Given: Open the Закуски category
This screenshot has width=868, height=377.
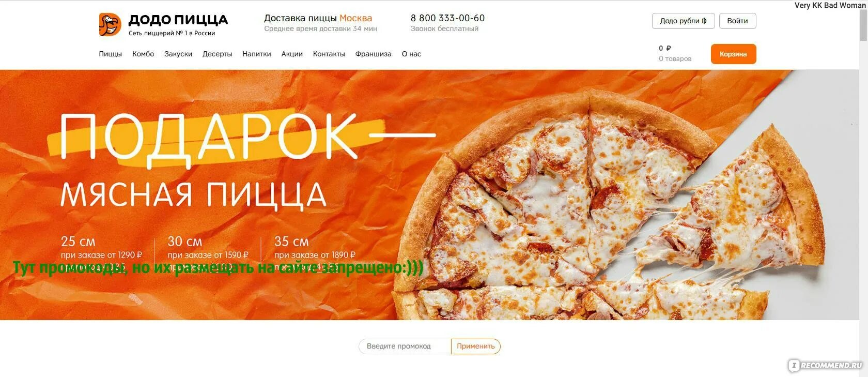Looking at the screenshot, I should pyautogui.click(x=178, y=54).
